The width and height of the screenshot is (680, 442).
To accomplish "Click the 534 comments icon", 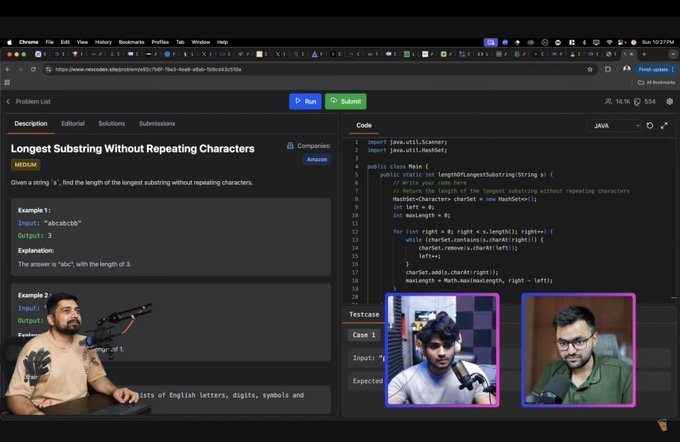I will click(637, 101).
